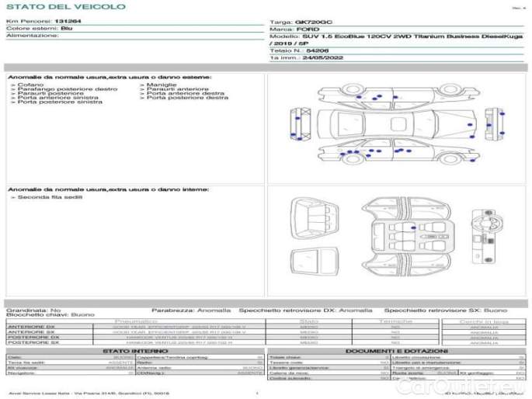532x399 pixels.
Task: Click the interior trunk compartment diagram
Action: pyautogui.click(x=315, y=219)
